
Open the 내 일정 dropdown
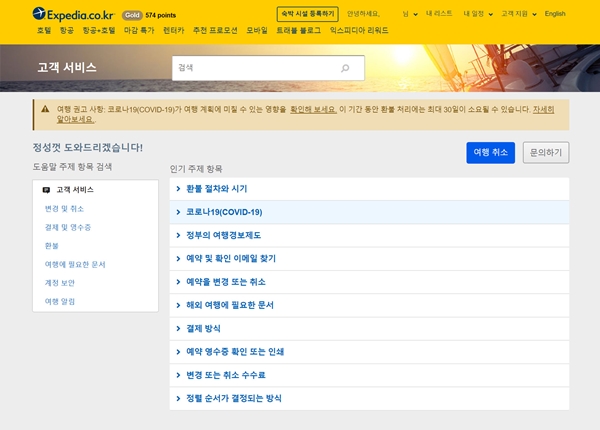pos(480,14)
